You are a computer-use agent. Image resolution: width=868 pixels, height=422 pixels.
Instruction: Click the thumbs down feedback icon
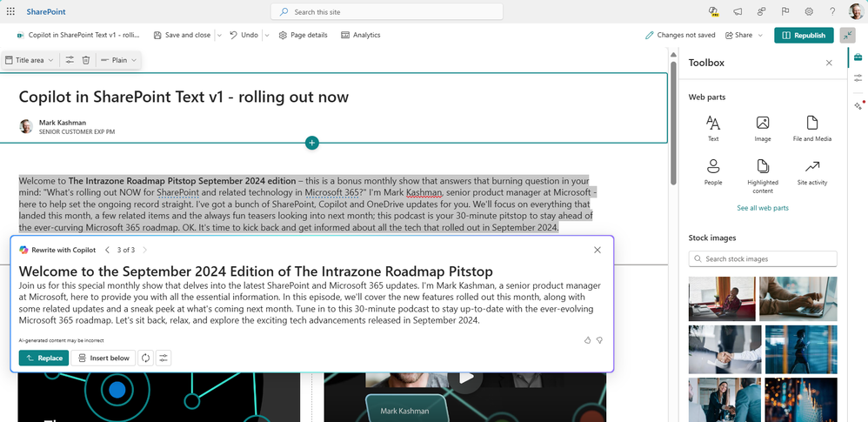coord(599,340)
